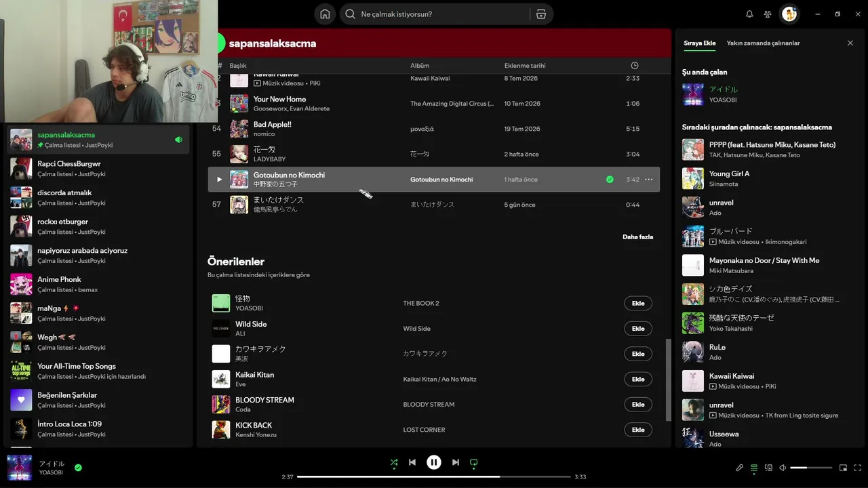Viewport: 868px width, 488px height.
Task: Open Beğenilen Şarkılar liked songs
Action: pyautogui.click(x=98, y=400)
